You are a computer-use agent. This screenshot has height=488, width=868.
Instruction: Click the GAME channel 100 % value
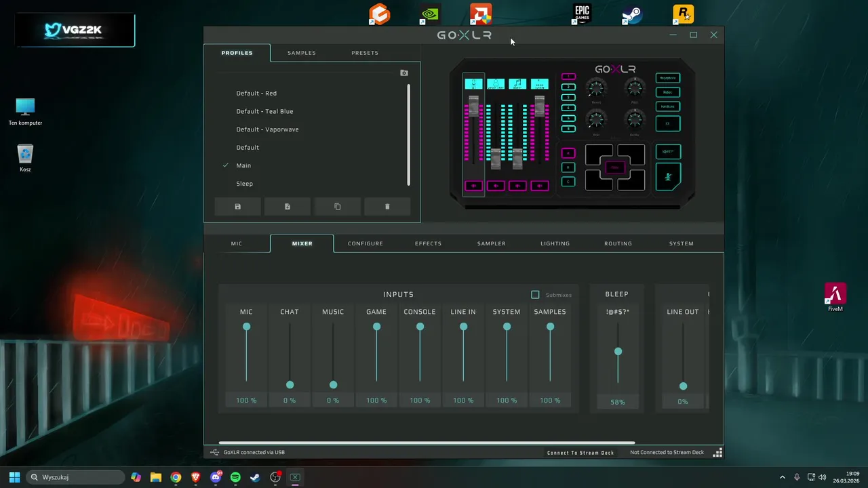(376, 401)
